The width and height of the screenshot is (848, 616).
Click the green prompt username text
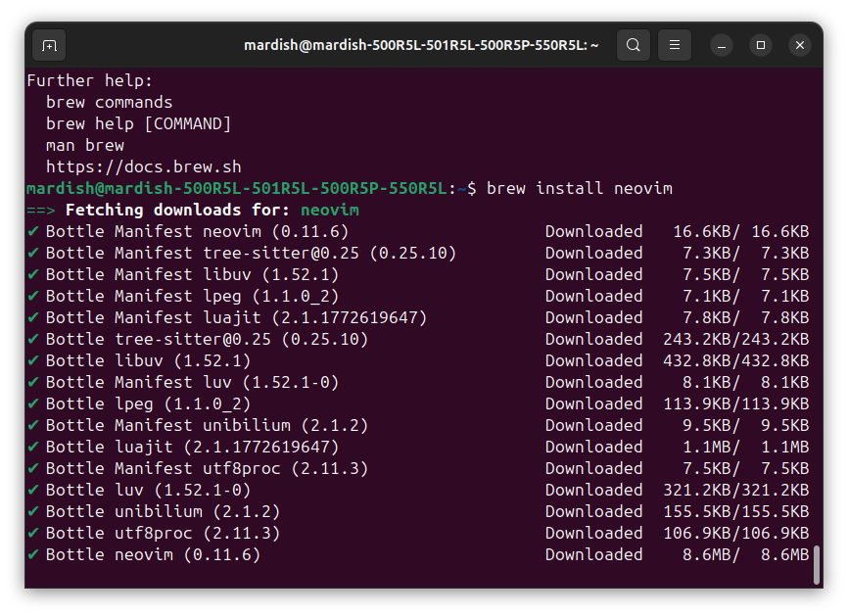[237, 189]
